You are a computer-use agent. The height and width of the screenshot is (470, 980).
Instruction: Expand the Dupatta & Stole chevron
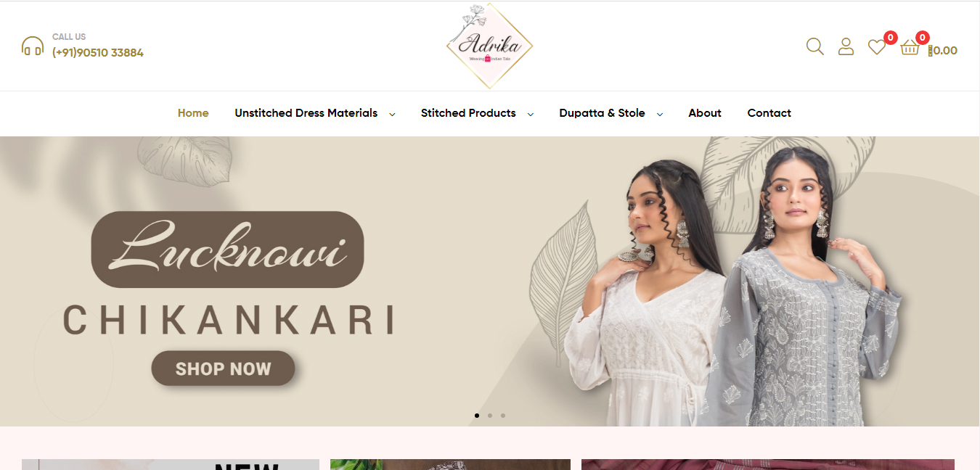coord(660,114)
